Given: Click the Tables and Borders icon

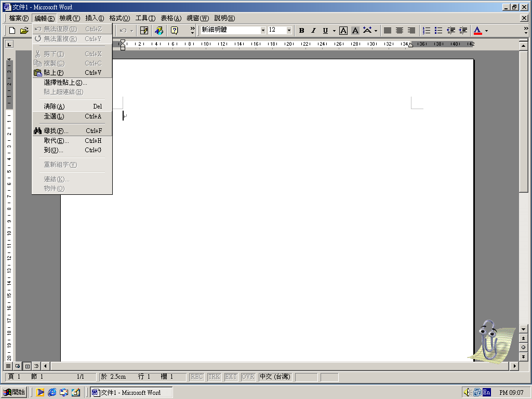Looking at the screenshot, I should pos(144,31).
